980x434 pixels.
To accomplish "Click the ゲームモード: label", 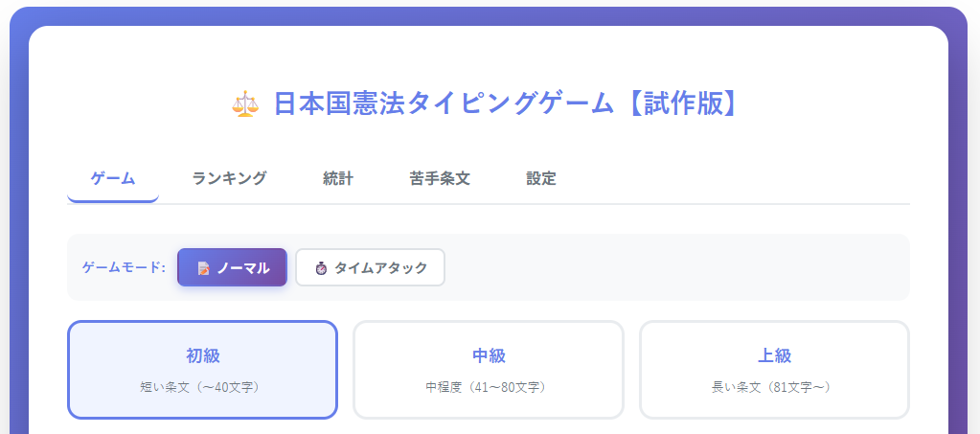I will click(x=125, y=267).
